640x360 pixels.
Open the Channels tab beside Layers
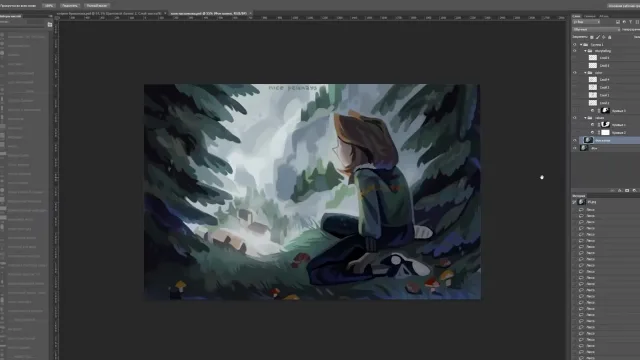coord(589,16)
